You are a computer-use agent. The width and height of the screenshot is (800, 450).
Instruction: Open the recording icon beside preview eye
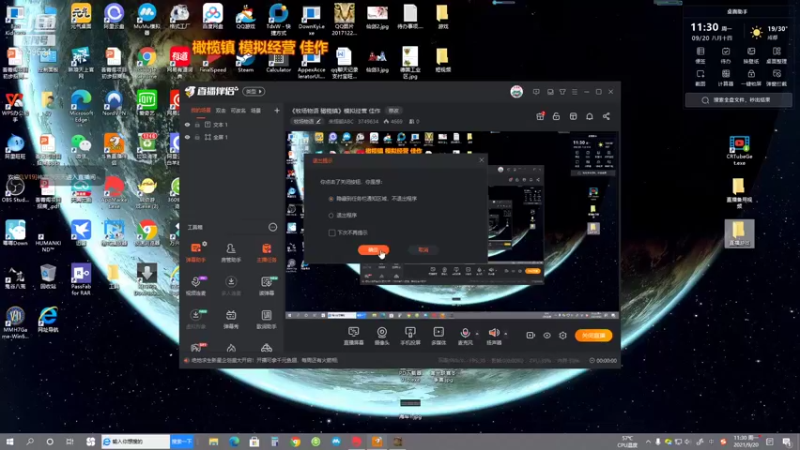[x=531, y=335]
